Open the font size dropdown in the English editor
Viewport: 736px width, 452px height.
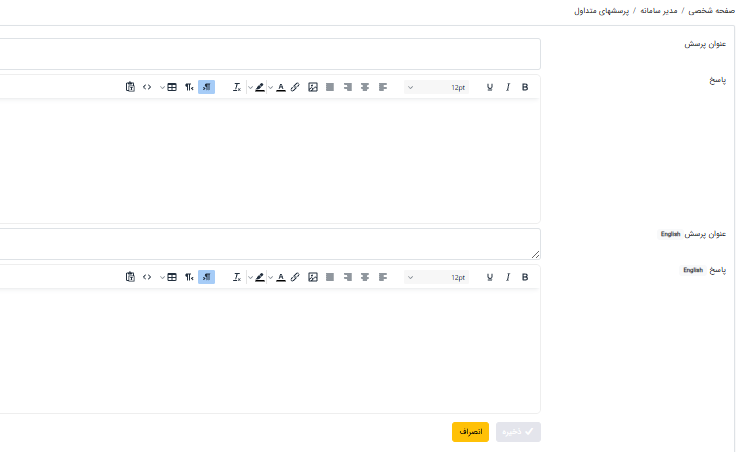[x=437, y=277]
